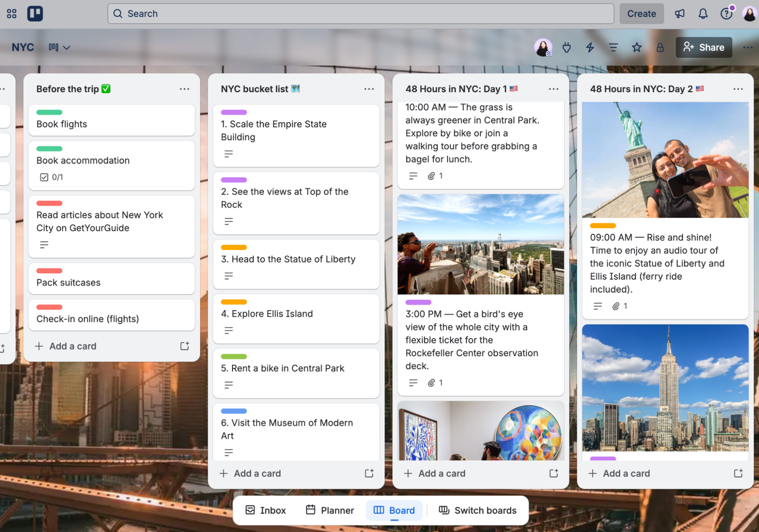The width and height of the screenshot is (759, 532).
Task: Open the Automation lightning icon
Action: (590, 47)
